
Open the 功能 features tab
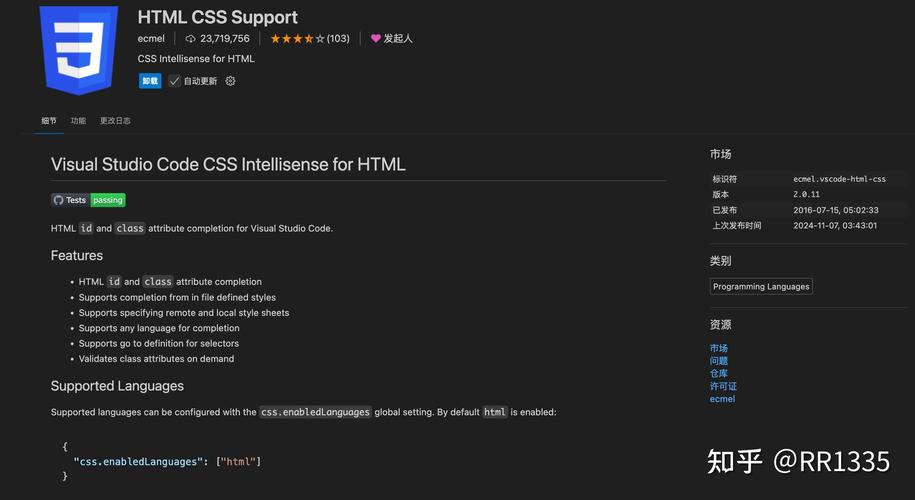(78, 121)
